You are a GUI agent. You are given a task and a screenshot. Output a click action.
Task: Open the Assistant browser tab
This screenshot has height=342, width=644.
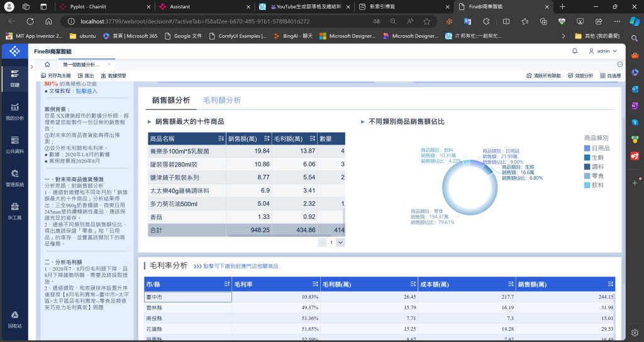click(x=205, y=6)
